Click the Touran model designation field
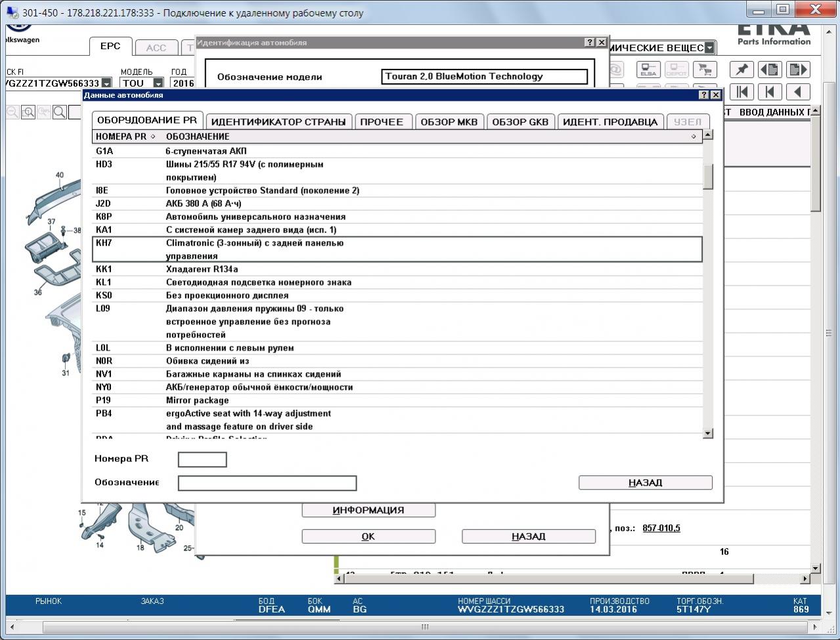Viewport: 840px width, 640px height. [485, 77]
